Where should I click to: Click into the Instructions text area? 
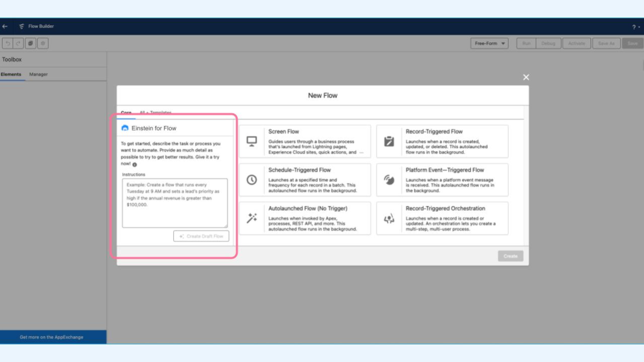[x=174, y=203]
